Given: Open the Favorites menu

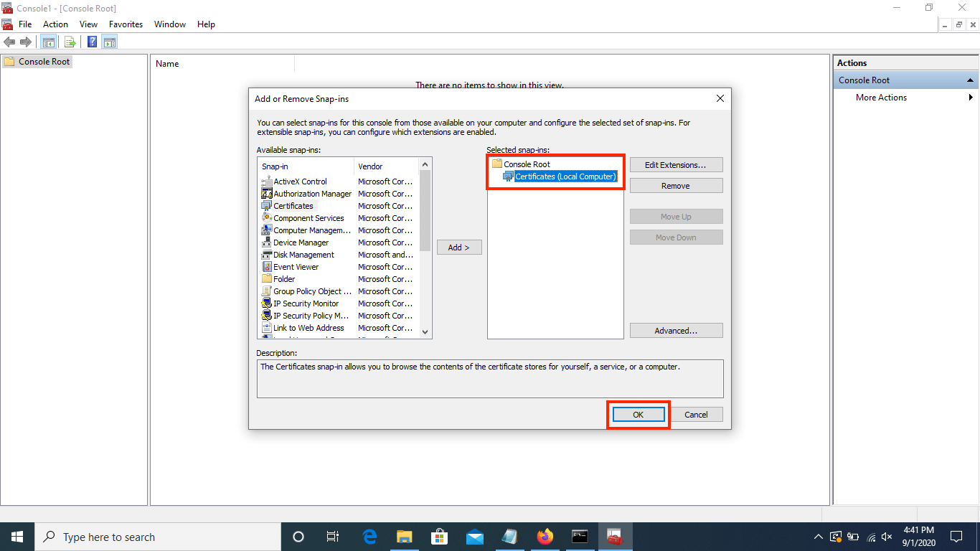Looking at the screenshot, I should click(x=126, y=24).
